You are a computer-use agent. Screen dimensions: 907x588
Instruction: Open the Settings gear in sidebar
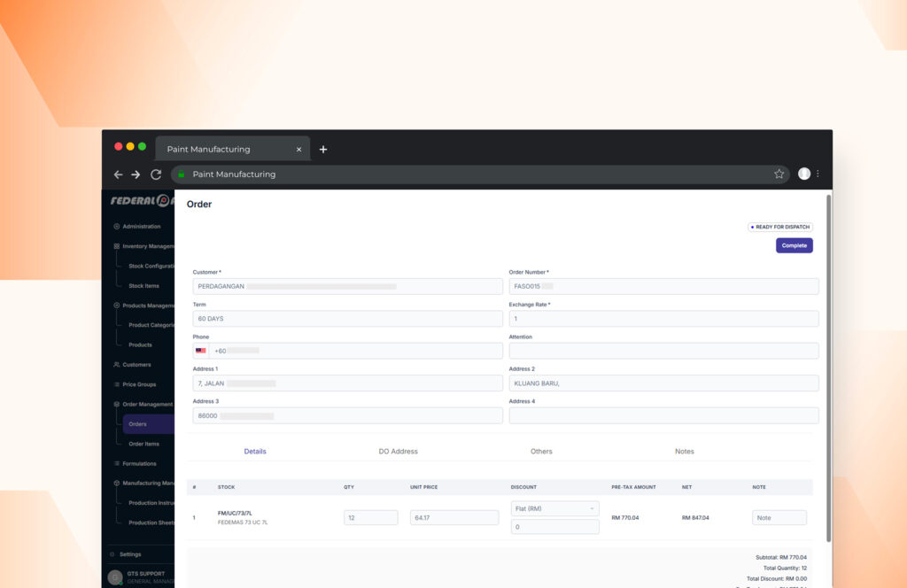pyautogui.click(x=112, y=554)
